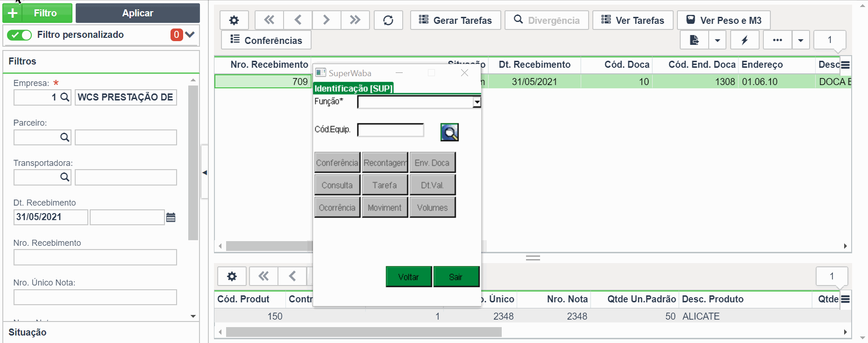This screenshot has width=868, height=343.
Task: Open the export options dropdown arrow
Action: click(718, 40)
